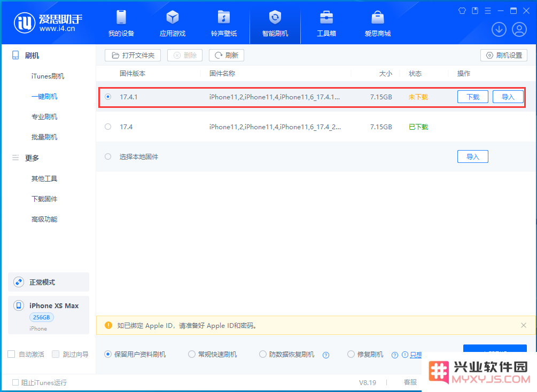
Task: Select the 17.4.1 firmware radio button
Action: [x=108, y=97]
